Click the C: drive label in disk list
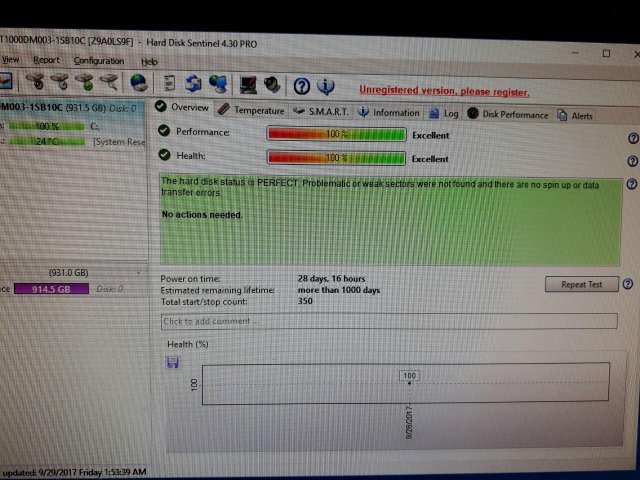 click(95, 127)
